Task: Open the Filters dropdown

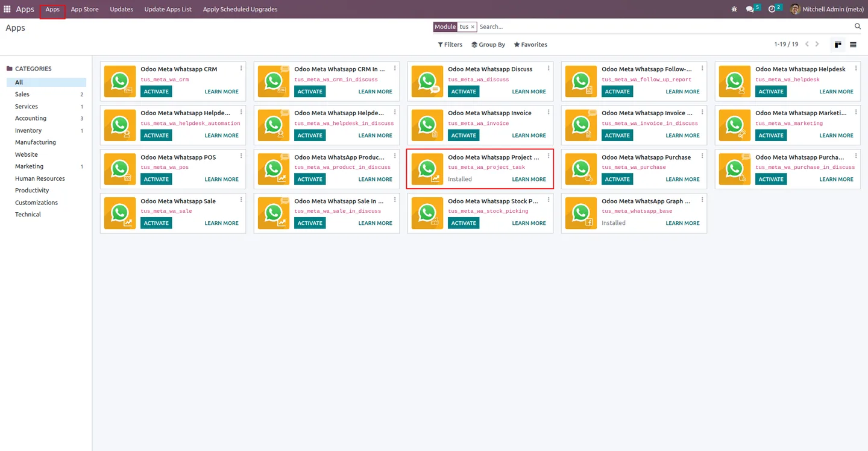Action: tap(450, 45)
